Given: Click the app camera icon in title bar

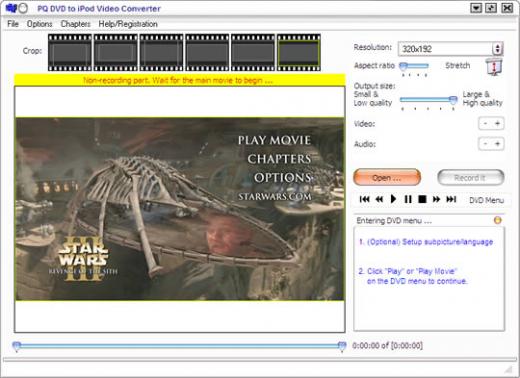Looking at the screenshot, I should [x=11, y=8].
